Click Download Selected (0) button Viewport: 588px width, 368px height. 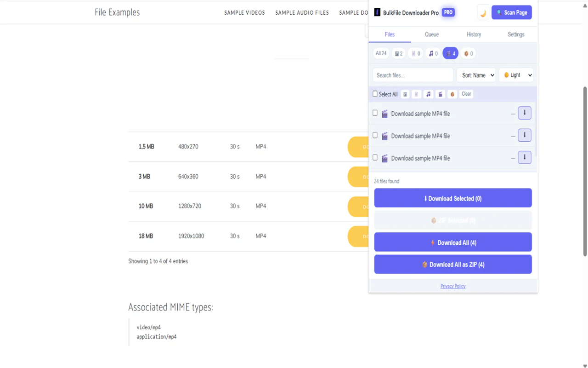point(453,198)
